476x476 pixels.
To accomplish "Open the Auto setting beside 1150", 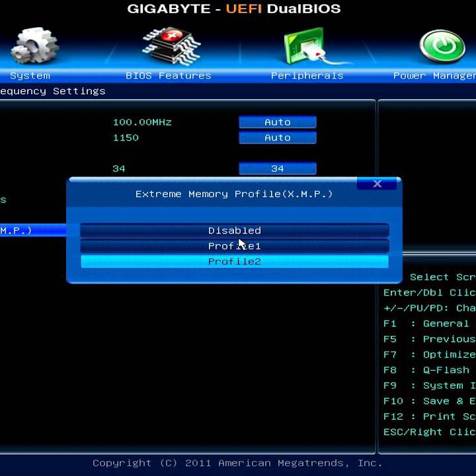I will click(x=277, y=138).
